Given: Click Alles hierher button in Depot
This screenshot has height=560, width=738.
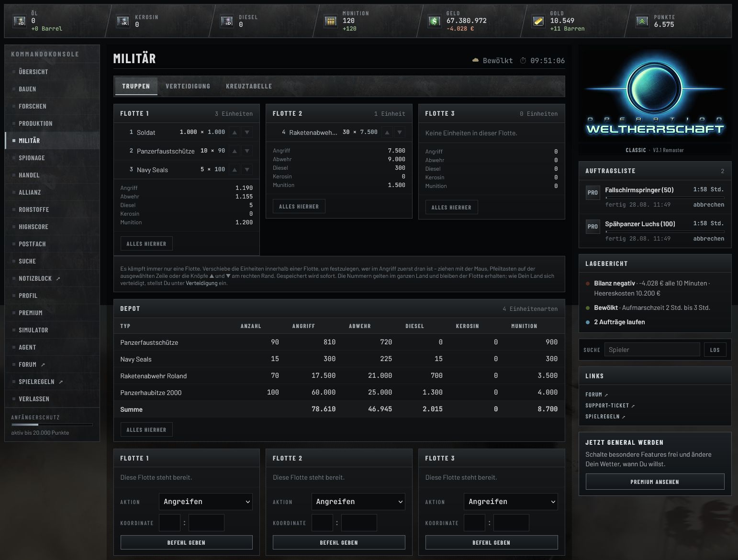Looking at the screenshot, I should [146, 430].
